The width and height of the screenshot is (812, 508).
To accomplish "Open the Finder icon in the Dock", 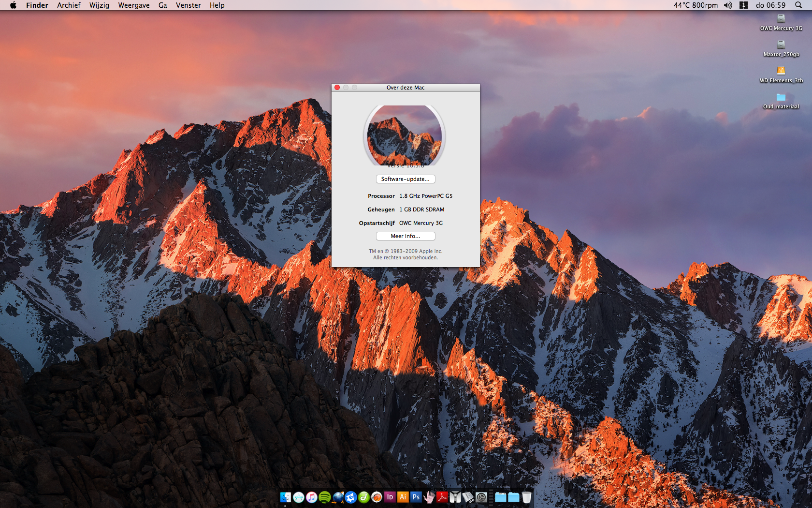I will [286, 497].
